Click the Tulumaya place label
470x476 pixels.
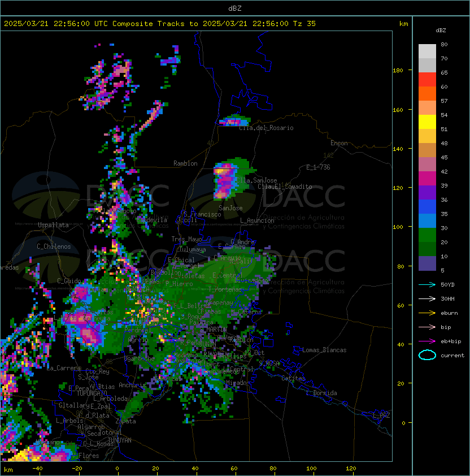tap(193, 249)
